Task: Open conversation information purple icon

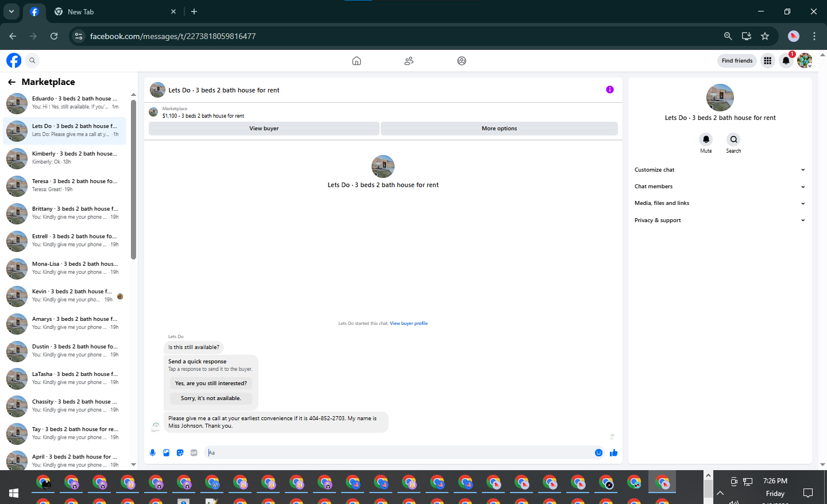Action: pyautogui.click(x=610, y=90)
